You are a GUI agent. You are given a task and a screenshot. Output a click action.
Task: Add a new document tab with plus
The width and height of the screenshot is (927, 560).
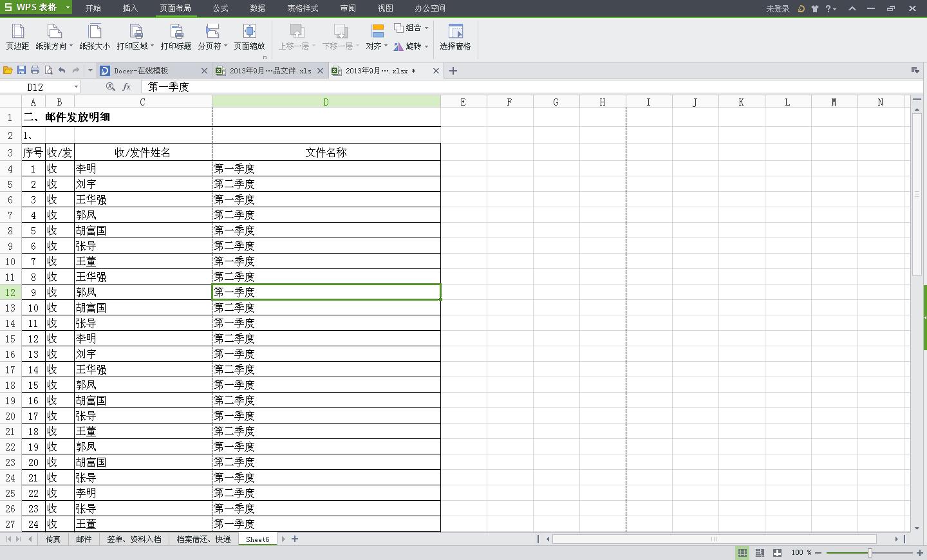coord(453,71)
